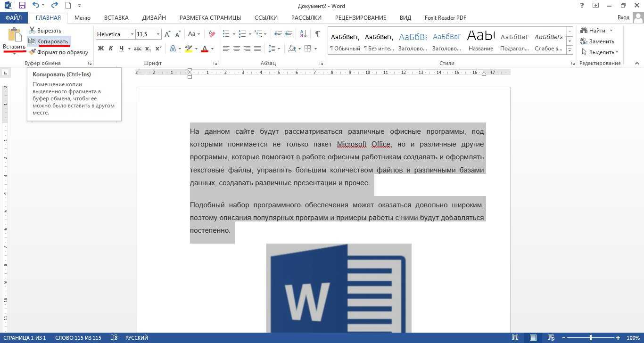
Task: Switch to the РЕЦЕНЗИРОВАНИЕ tab
Action: (x=361, y=18)
